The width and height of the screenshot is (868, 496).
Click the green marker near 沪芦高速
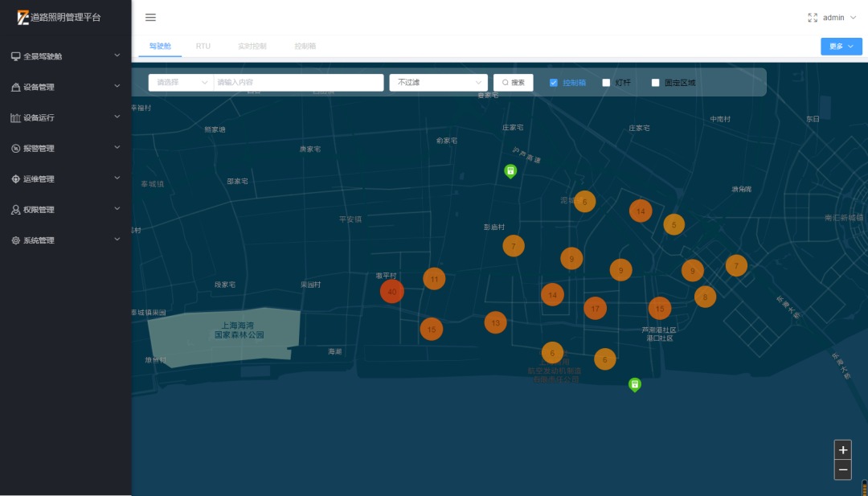510,170
